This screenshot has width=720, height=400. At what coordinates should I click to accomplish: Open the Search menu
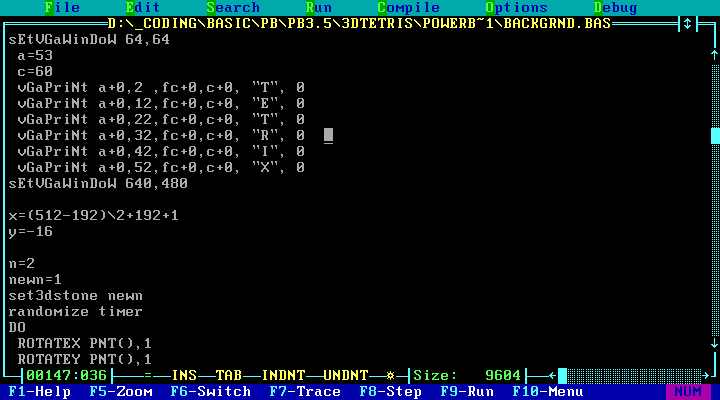[233, 8]
